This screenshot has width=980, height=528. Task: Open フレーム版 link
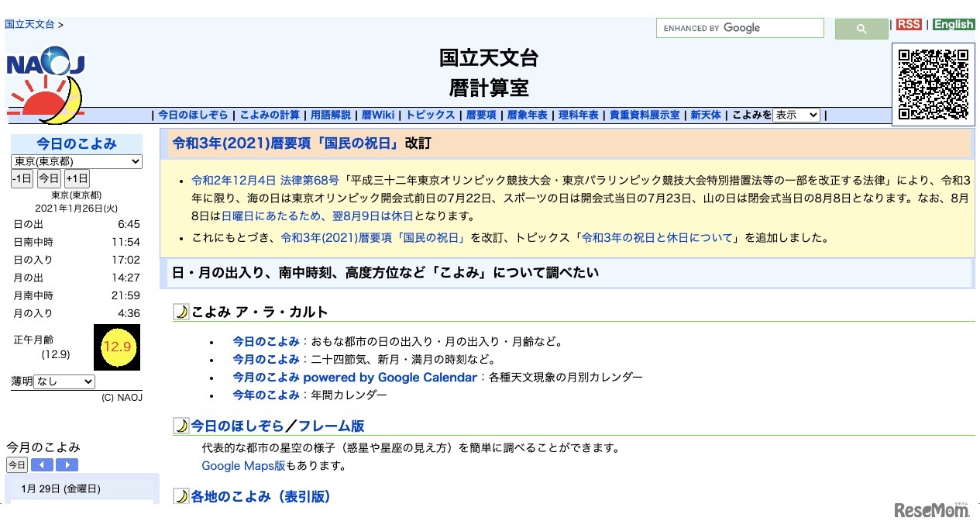click(331, 426)
